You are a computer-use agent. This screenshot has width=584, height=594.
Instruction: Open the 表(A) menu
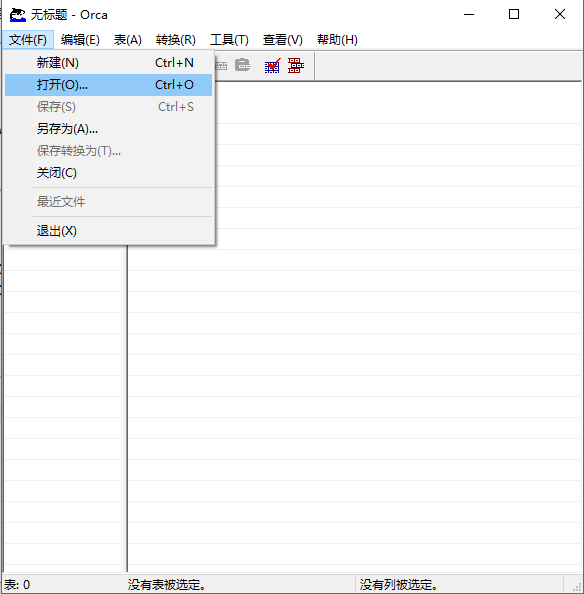(x=128, y=40)
